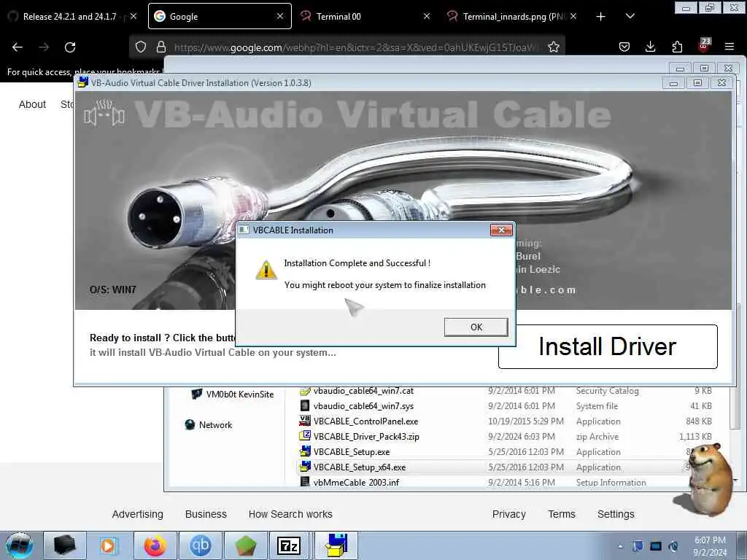Select VBCABLE_Setup_x64.exe in the file list
747x560 pixels.
coord(359,467)
